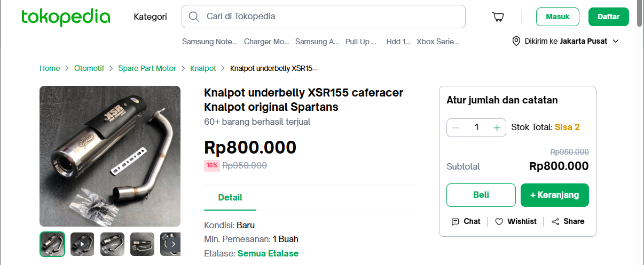The image size is (644, 265).
Task: Focus the Cari di Tokopedia search field
Action: (324, 17)
